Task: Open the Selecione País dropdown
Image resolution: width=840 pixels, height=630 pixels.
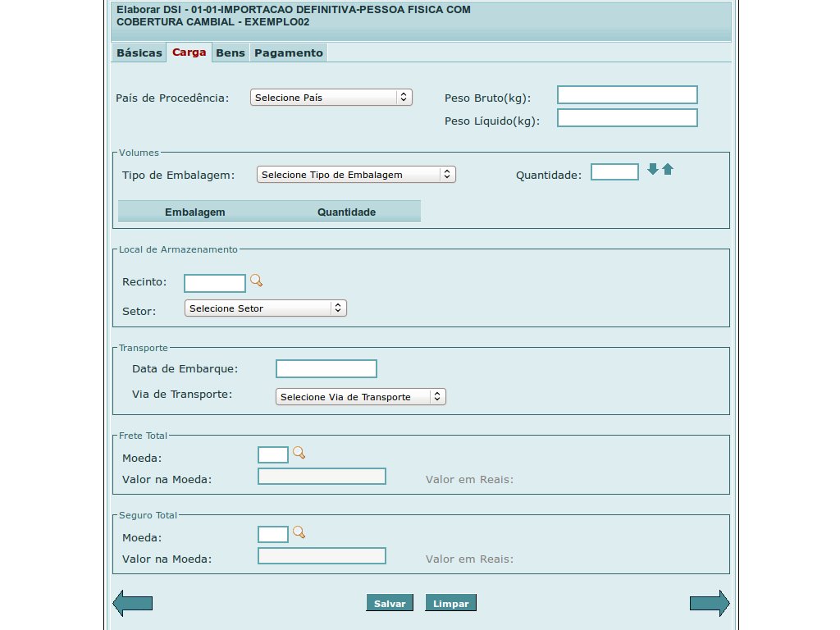Action: (x=331, y=97)
